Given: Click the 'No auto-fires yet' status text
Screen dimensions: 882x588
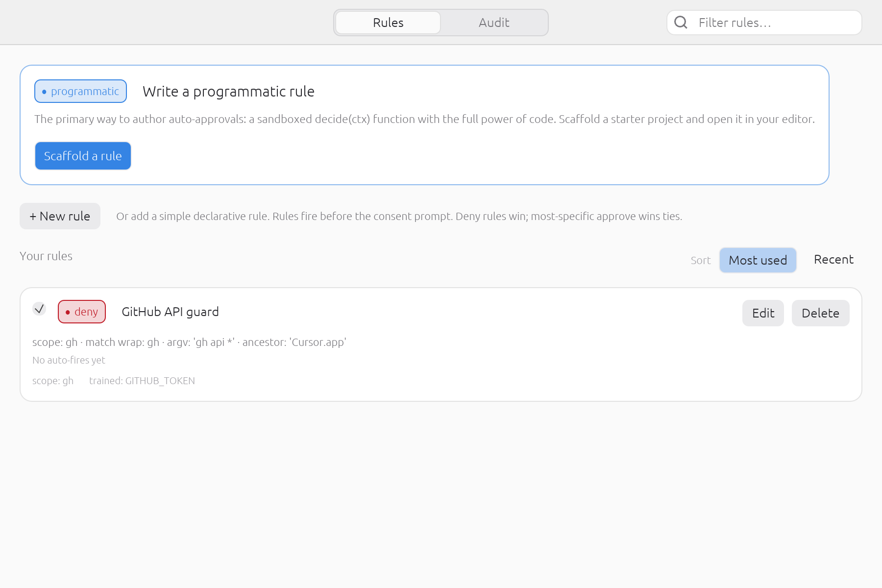Looking at the screenshot, I should [x=69, y=360].
